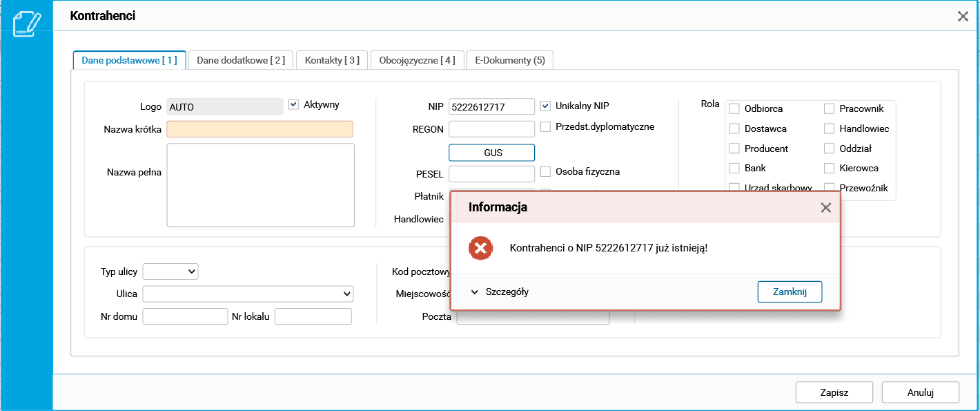Click the Zapisz button
The width and height of the screenshot is (980, 411).
click(x=834, y=392)
